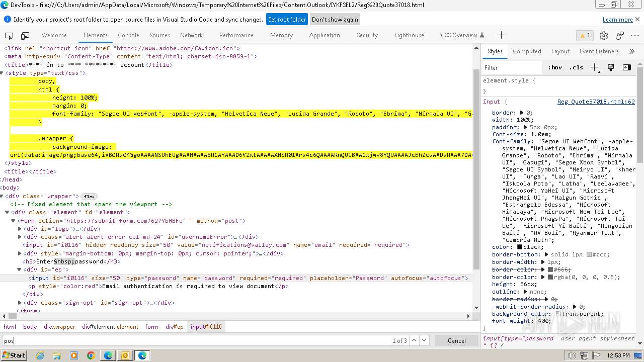Expand the div with margin-bottom style
The height and width of the screenshot is (362, 644).
[x=20, y=254]
